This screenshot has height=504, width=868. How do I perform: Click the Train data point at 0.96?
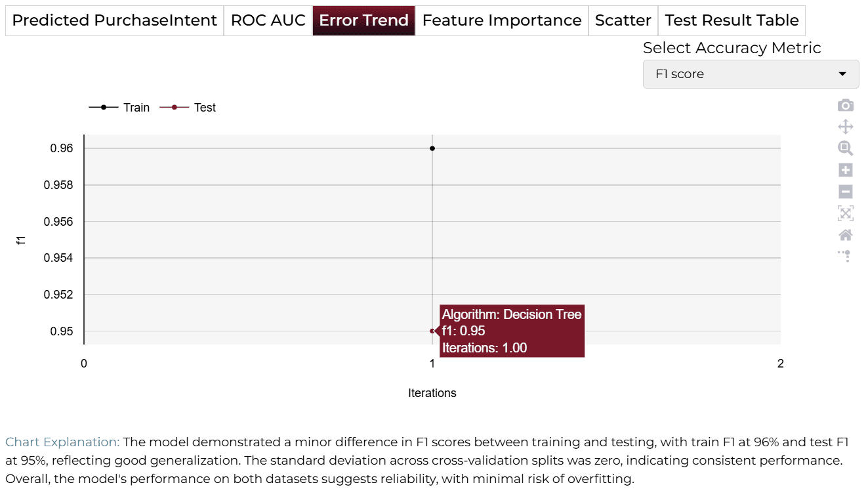coord(432,148)
